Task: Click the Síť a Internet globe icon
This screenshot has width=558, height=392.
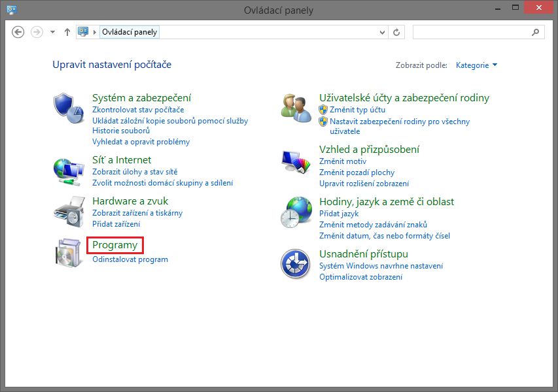Action: 69,171
